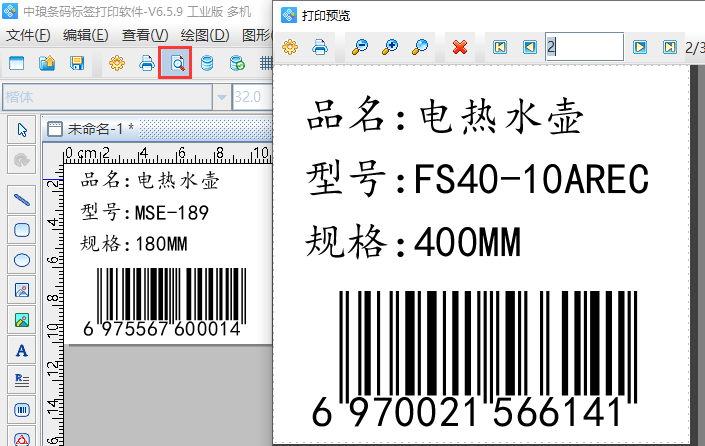Select the rich text tool
705x446 pixels.
(22, 380)
